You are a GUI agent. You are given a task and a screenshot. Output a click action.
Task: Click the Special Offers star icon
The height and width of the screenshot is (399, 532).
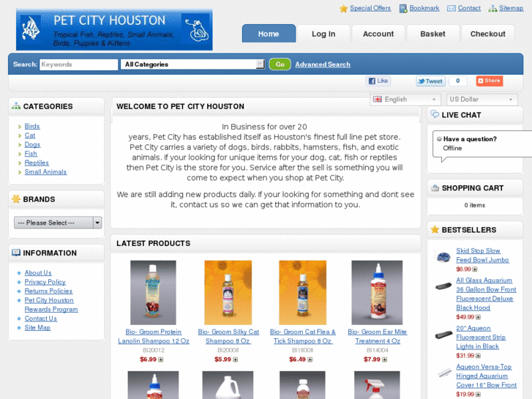click(x=343, y=9)
